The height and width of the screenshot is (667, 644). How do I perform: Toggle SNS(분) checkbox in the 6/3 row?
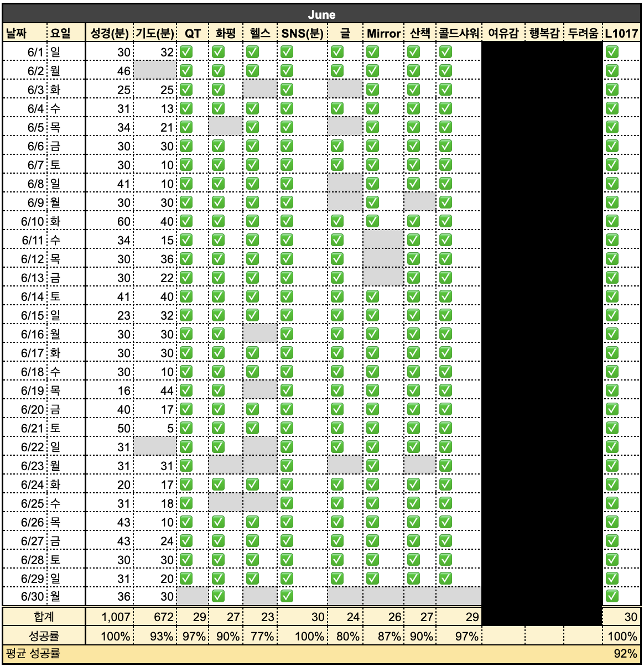click(x=287, y=90)
